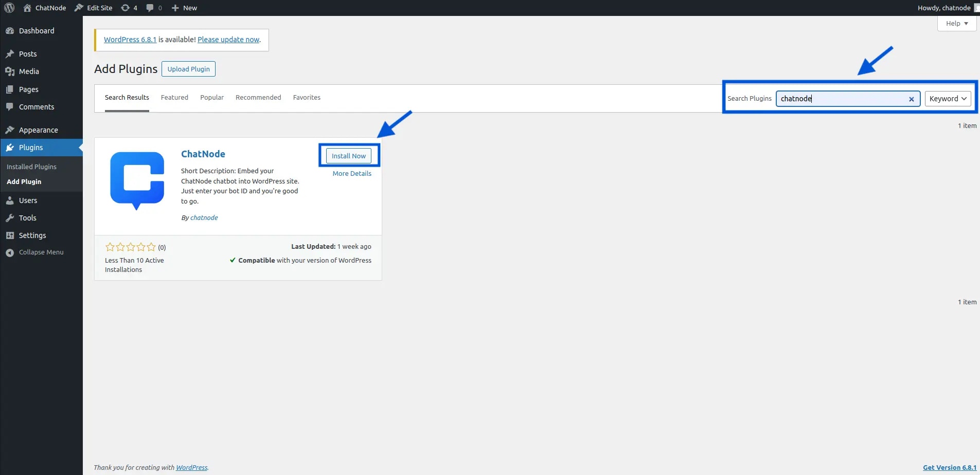Viewport: 980px width, 475px height.
Task: Open Users in the sidebar
Action: click(41, 200)
